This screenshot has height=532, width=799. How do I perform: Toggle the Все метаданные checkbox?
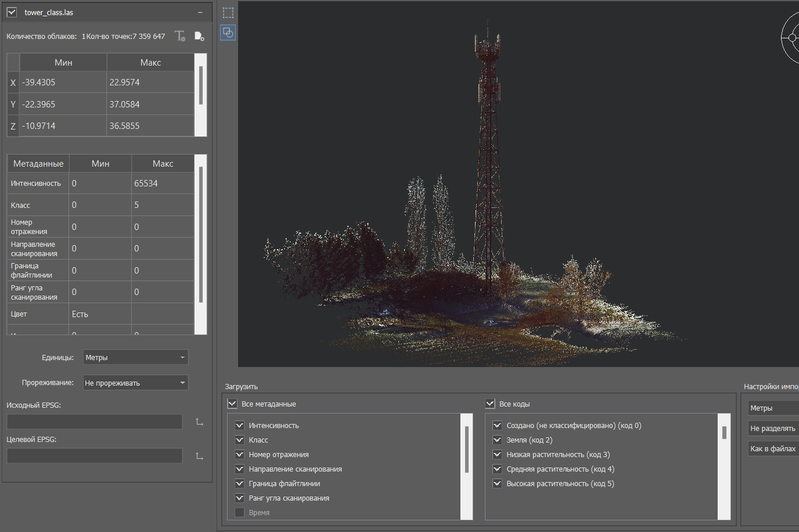pyautogui.click(x=232, y=404)
